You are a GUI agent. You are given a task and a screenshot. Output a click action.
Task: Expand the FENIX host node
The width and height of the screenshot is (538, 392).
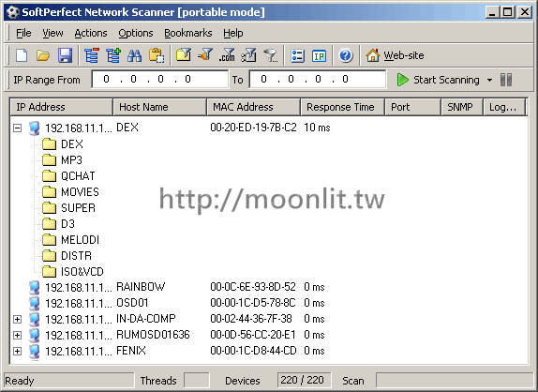coord(17,351)
